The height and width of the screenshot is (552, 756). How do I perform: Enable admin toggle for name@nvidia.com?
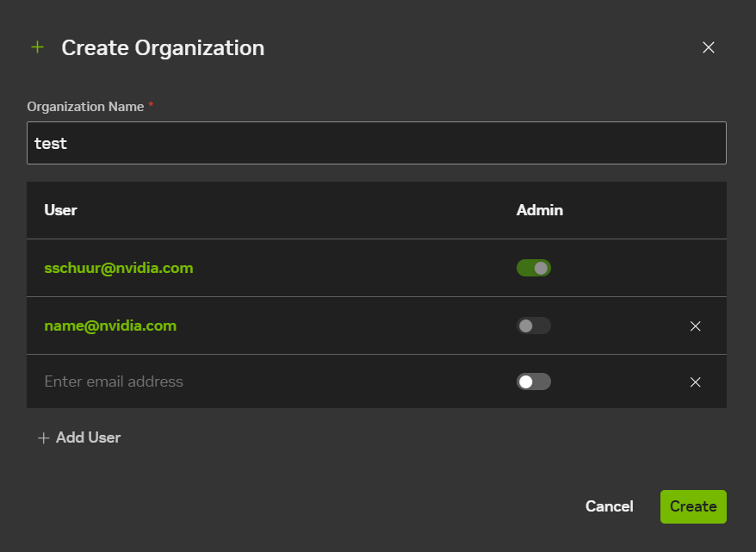534,326
